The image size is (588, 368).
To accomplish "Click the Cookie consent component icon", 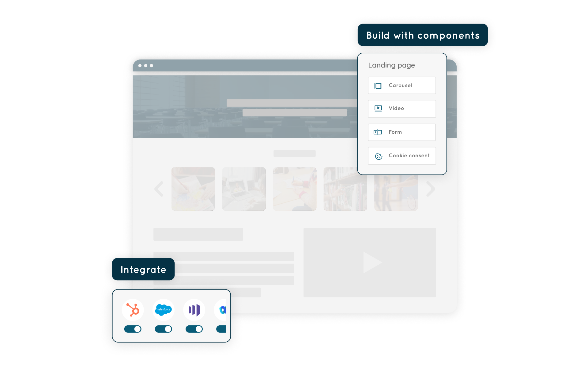I will tap(379, 155).
